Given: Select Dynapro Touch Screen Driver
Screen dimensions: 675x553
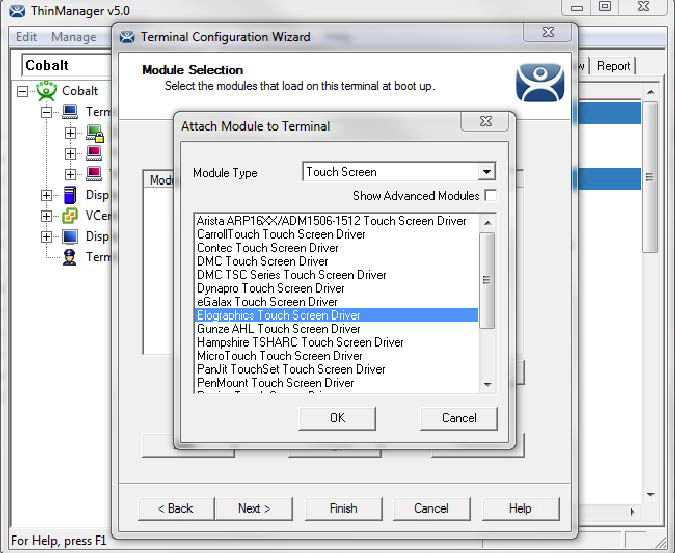Looking at the screenshot, I should pos(336,288).
